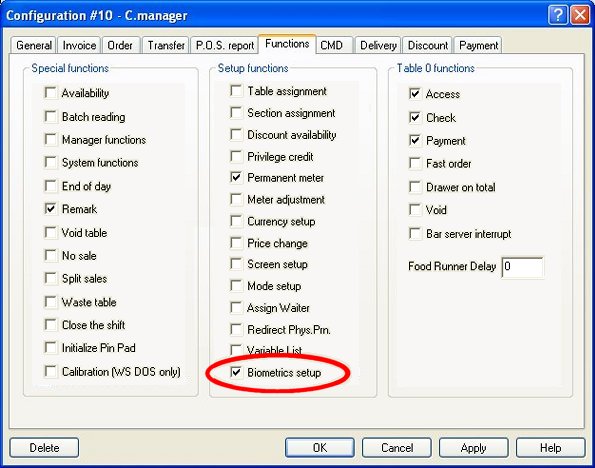The image size is (595, 468).
Task: Enable the Void table checkbox
Action: [x=50, y=232]
